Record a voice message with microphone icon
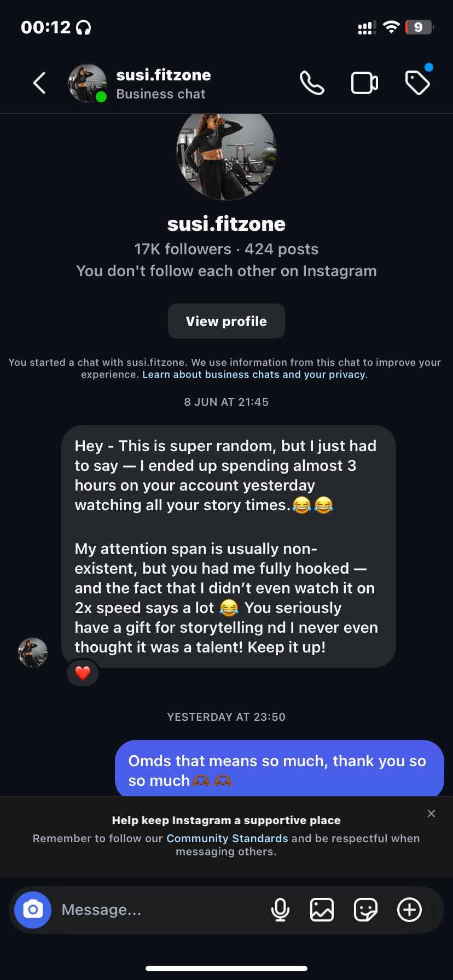The image size is (453, 980). 280,910
